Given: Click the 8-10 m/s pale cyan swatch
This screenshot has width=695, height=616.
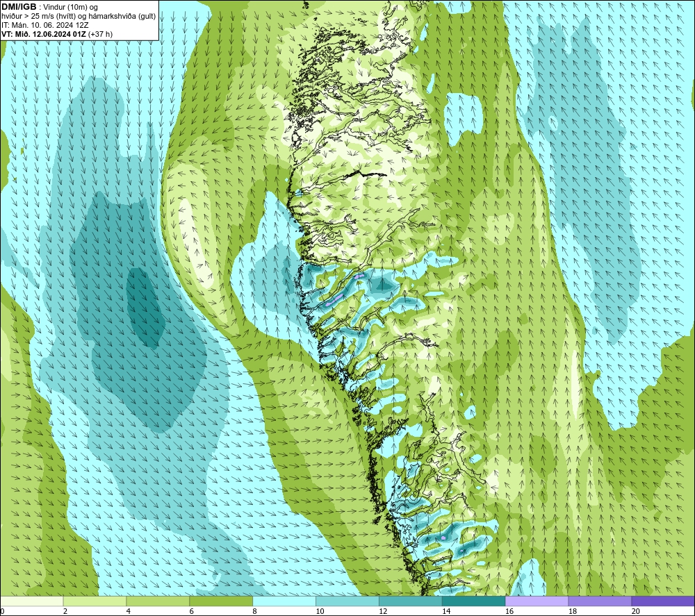Looking at the screenshot, I should tap(284, 601).
